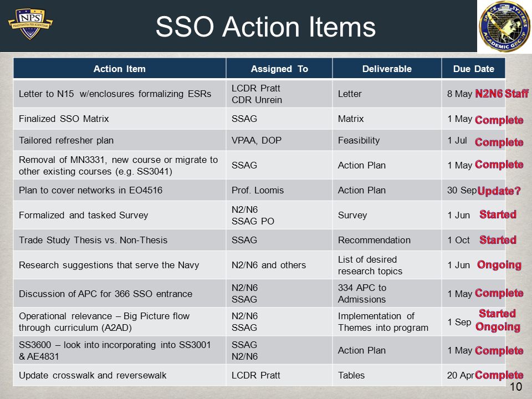Viewport: 532px width, 399px height.
Task: Click the Space Systems Academic Group emblem
Action: point(504,27)
